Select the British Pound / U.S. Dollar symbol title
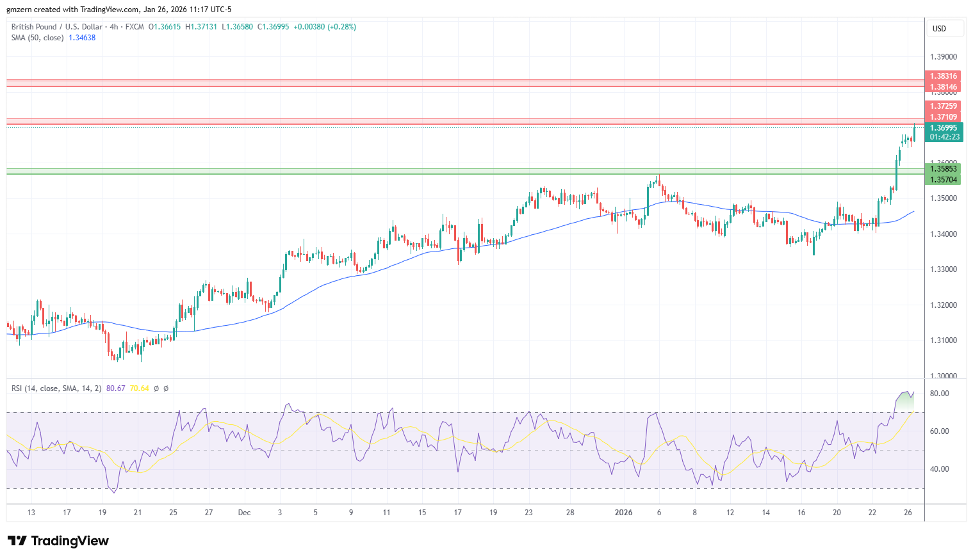973x560 pixels. pos(57,27)
